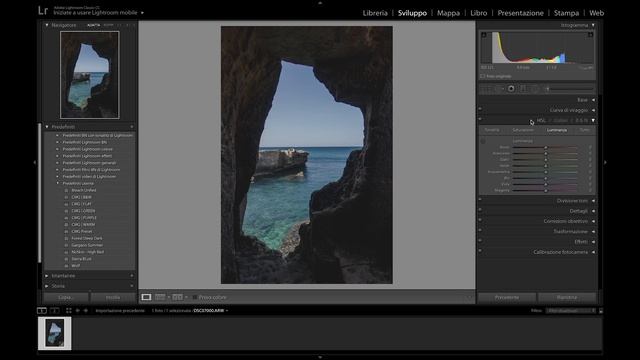The width and height of the screenshot is (640, 360).
Task: Select the Crop Overlay tool
Action: 487,89
